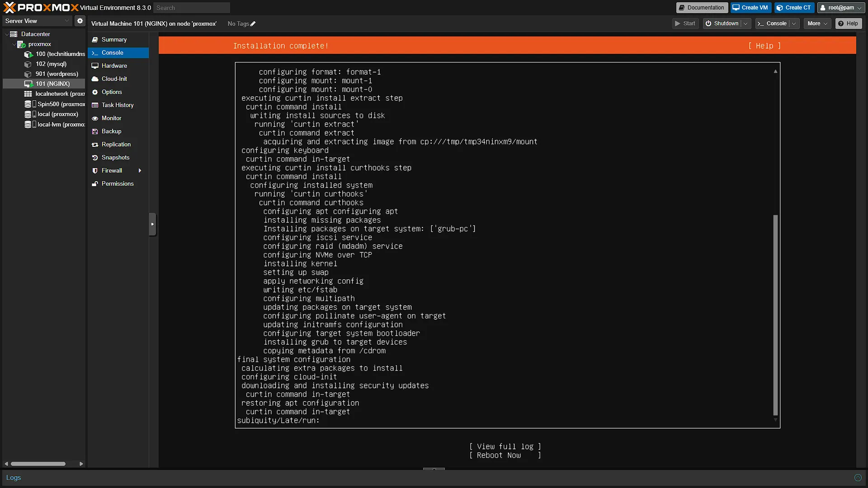Image resolution: width=868 pixels, height=488 pixels.
Task: Open the Permissions panel
Action: pos(118,184)
